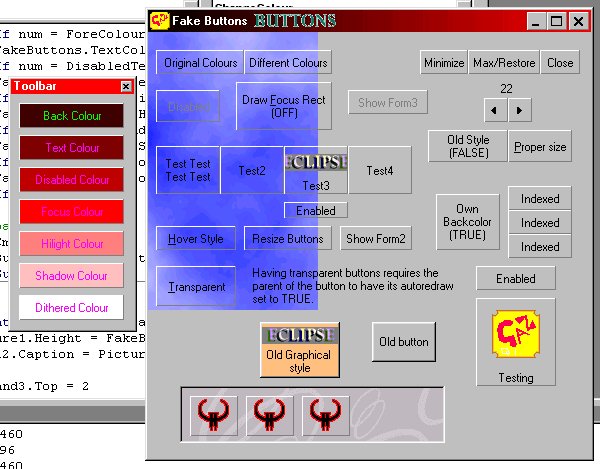Click the Hover Style button
The height and width of the screenshot is (469, 600).
196,239
